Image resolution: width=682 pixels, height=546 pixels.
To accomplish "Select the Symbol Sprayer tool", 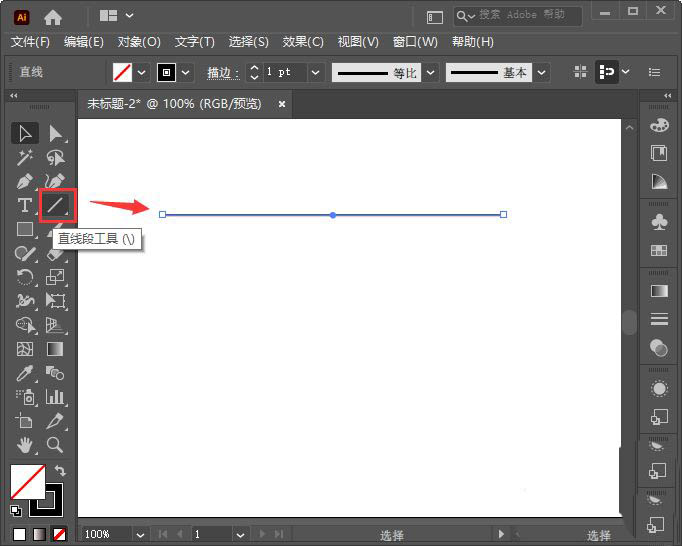I will coord(26,397).
